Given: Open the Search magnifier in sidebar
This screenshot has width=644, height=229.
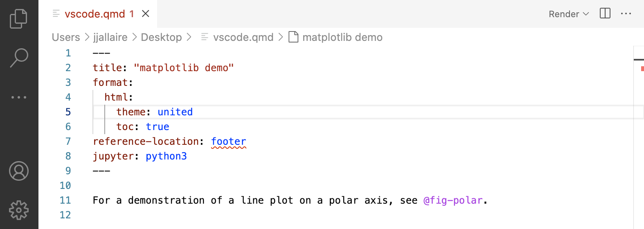Looking at the screenshot, I should point(19,58).
